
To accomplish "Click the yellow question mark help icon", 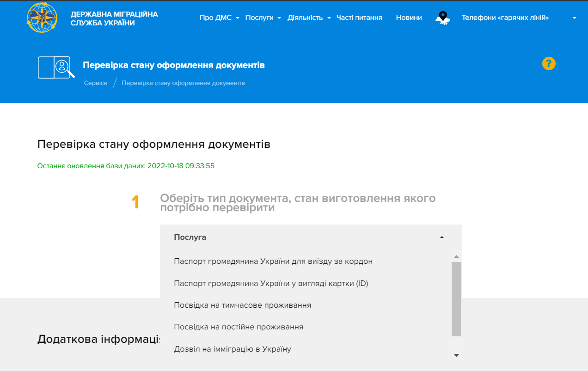I will coord(548,64).
